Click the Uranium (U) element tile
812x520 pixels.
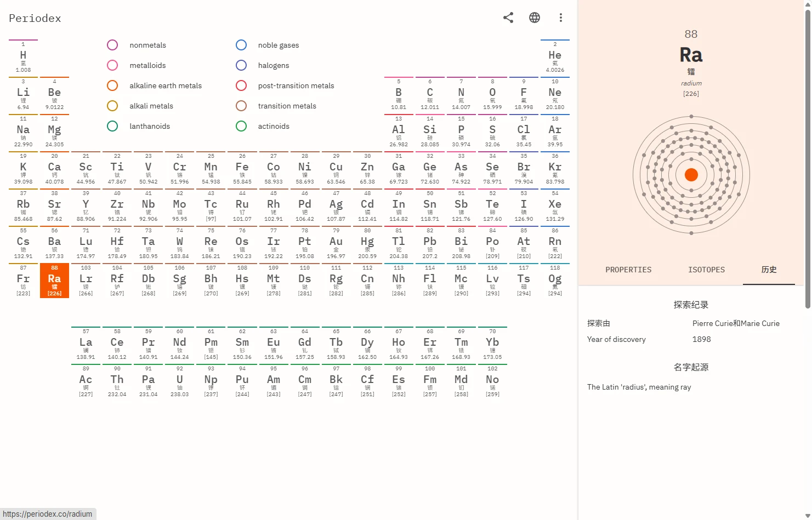(x=179, y=381)
